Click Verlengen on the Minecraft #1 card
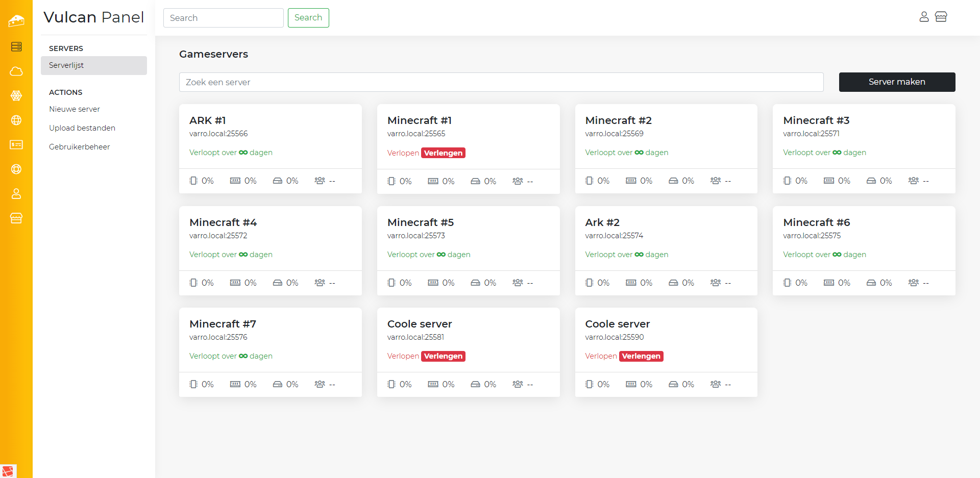This screenshot has height=478, width=980. (443, 153)
